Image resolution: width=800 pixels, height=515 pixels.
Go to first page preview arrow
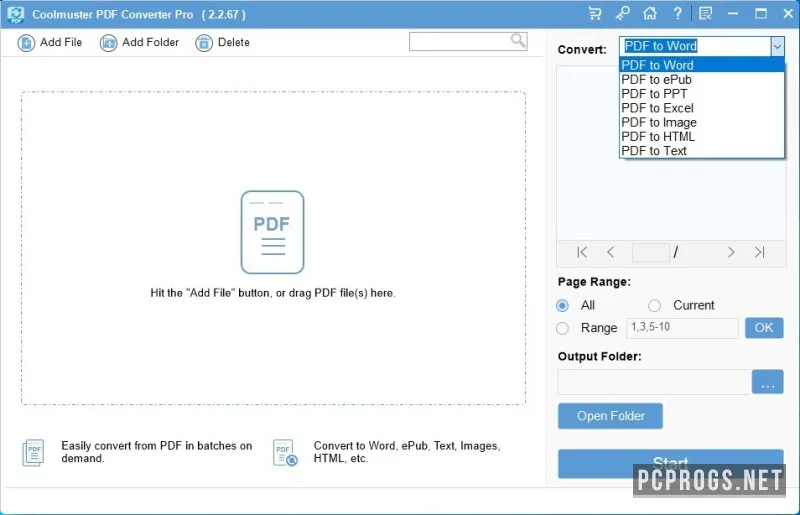coord(582,252)
